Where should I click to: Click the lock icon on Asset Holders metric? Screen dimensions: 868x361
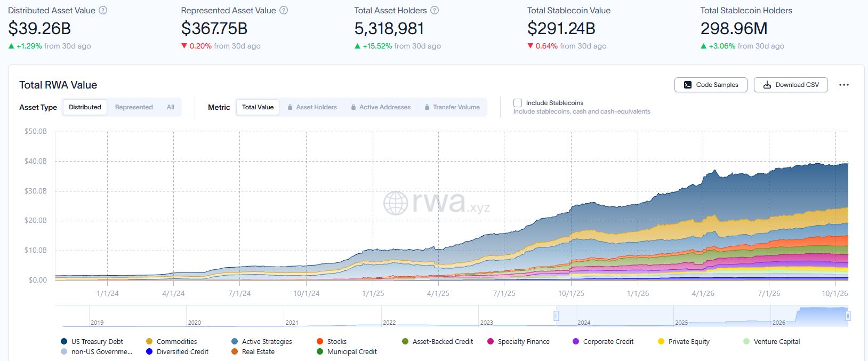click(290, 107)
